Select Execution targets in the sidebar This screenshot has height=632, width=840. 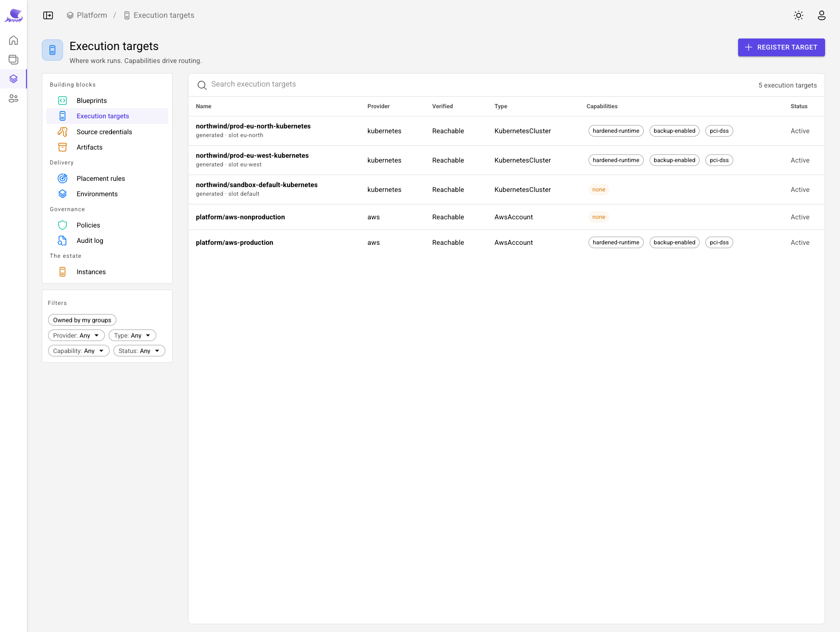pyautogui.click(x=107, y=116)
